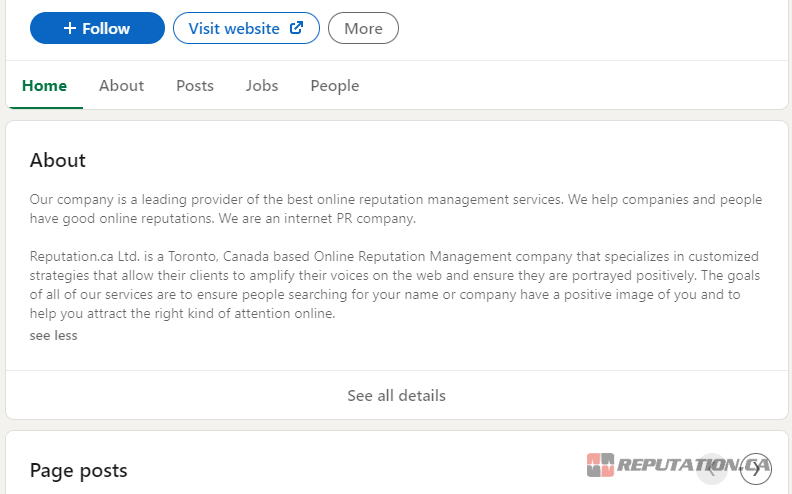Expand See all details section

coord(396,396)
